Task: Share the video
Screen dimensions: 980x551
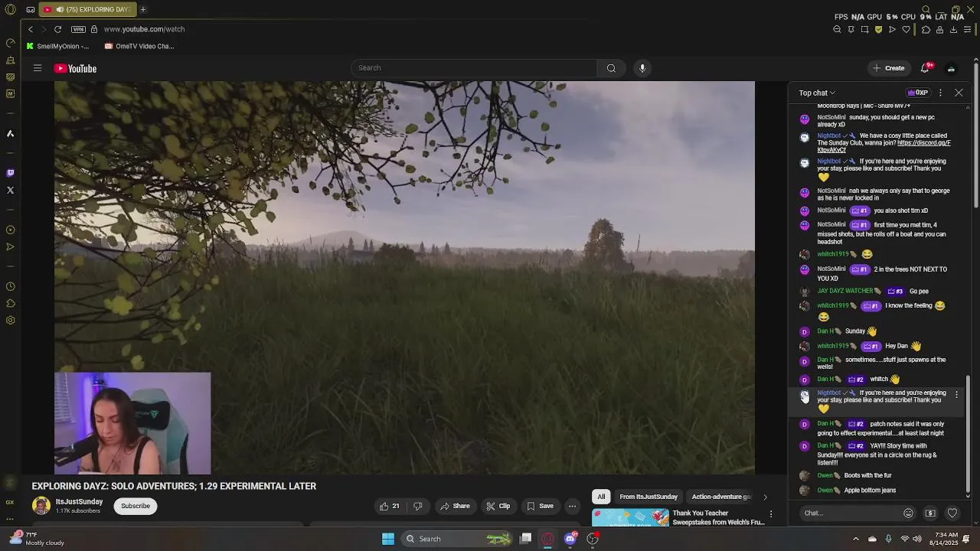Action: [x=456, y=506]
